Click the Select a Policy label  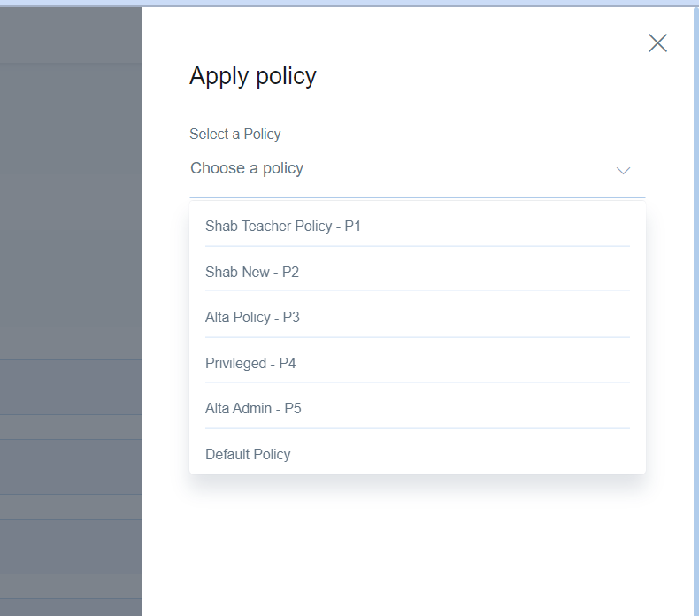coord(235,134)
